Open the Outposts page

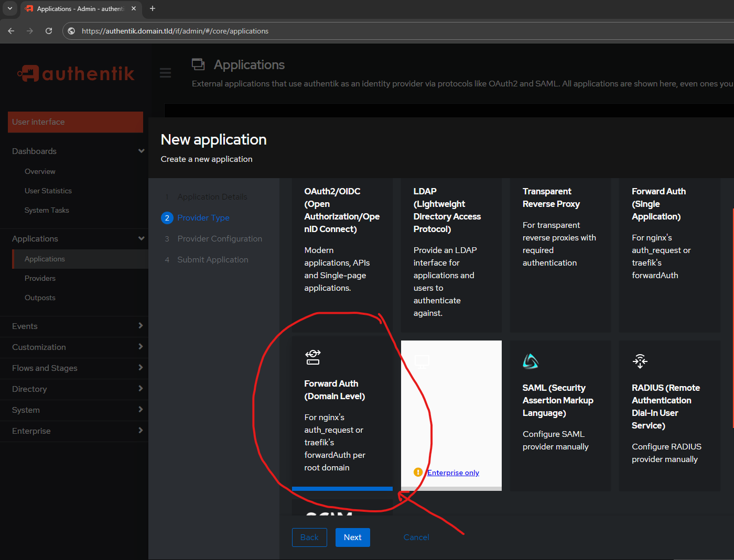40,298
